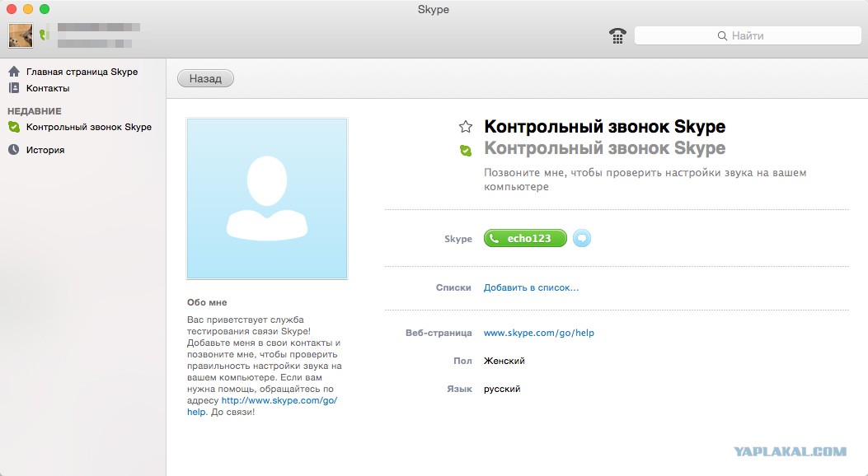Click the green status icon beside avatar
The height and width of the screenshot is (476, 868).
pyautogui.click(x=45, y=35)
